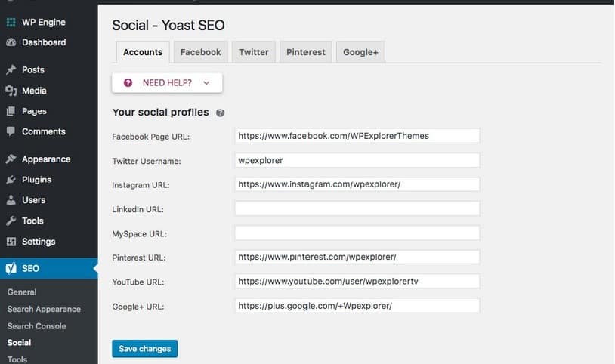Viewport: 615px width, 364px height.
Task: Click the Google+ URL field
Action: [357, 306]
